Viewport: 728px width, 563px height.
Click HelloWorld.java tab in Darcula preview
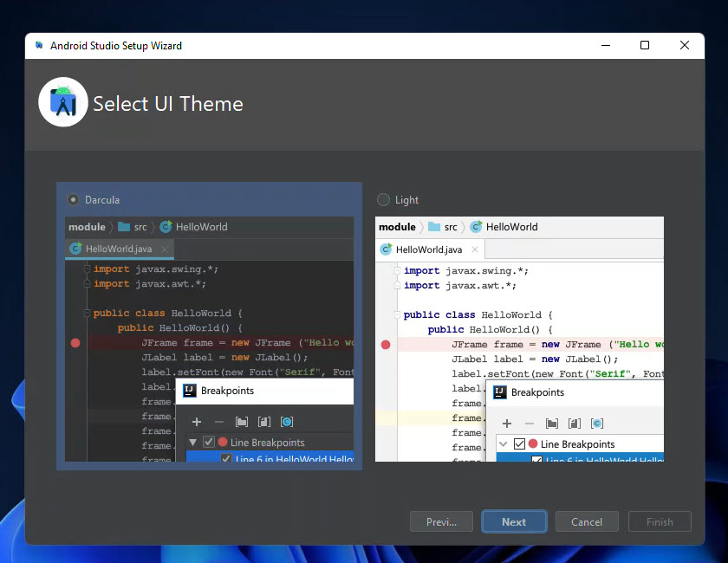[x=120, y=249]
